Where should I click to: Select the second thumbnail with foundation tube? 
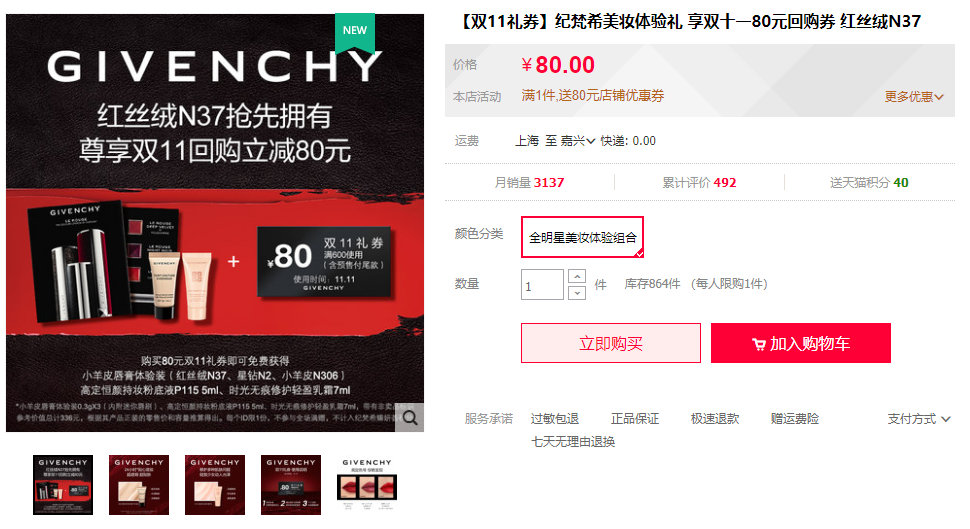139,485
